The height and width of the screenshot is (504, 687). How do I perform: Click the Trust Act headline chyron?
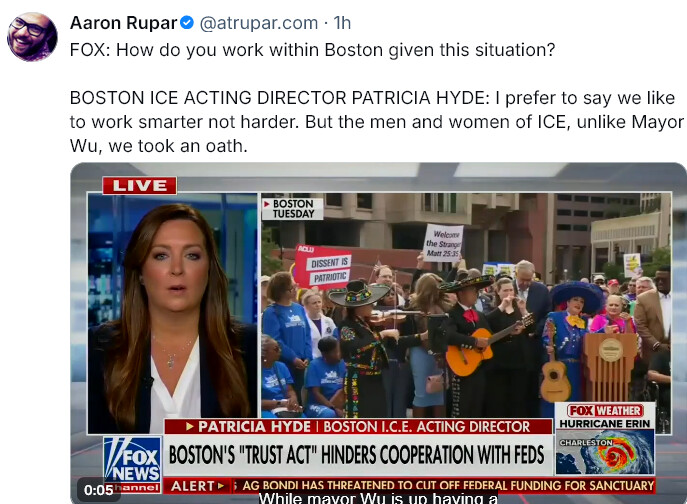pyautogui.click(x=358, y=455)
